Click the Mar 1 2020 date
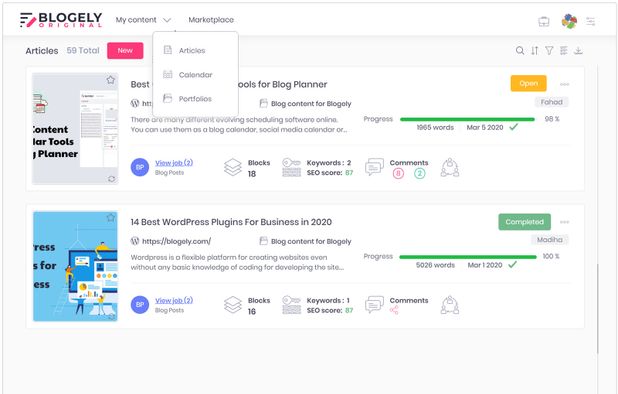This screenshot has height=394, width=618. [x=485, y=265]
